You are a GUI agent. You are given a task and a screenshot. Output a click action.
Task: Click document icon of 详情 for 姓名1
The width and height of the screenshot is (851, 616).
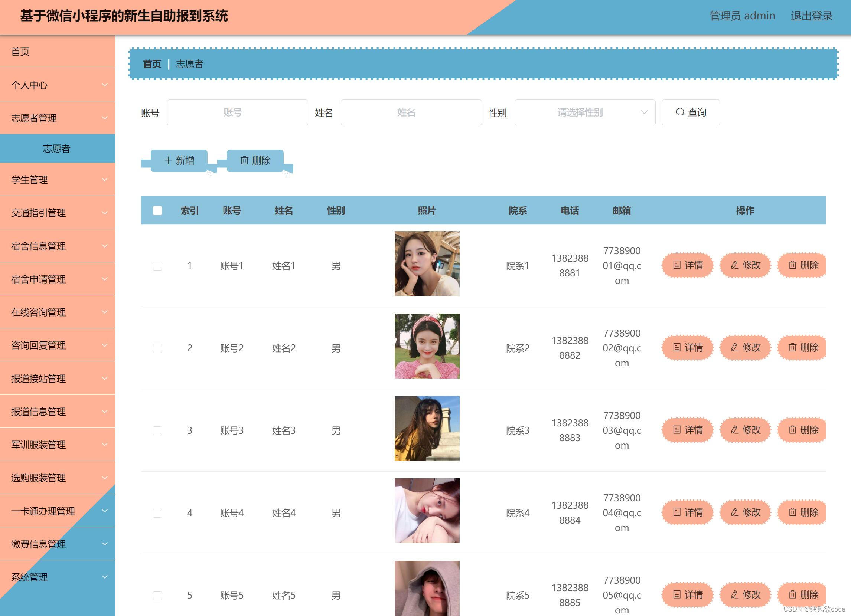tap(676, 265)
